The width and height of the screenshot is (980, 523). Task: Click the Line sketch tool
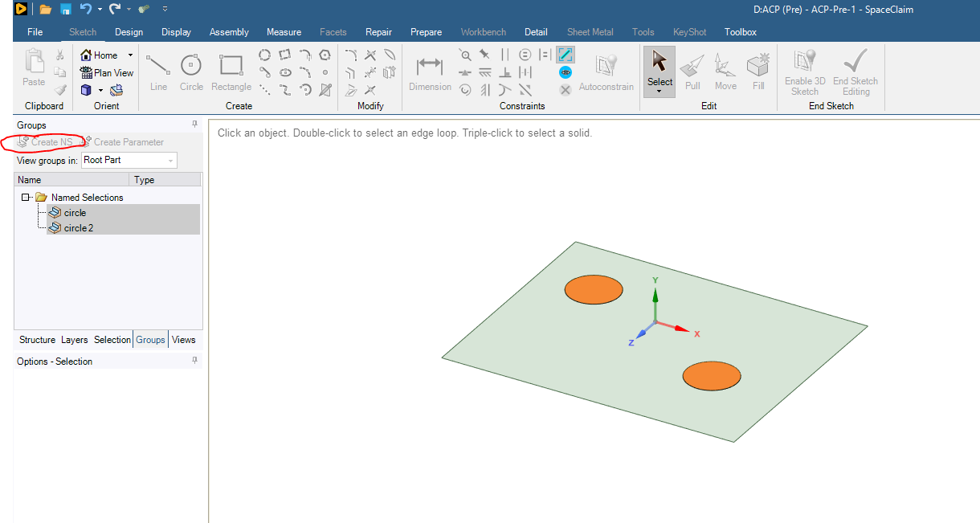point(158,72)
